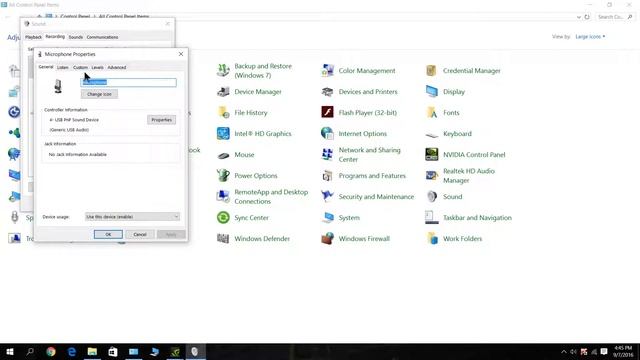Open the Mouse settings icon
The height and width of the screenshot is (360, 640).
coord(223,155)
